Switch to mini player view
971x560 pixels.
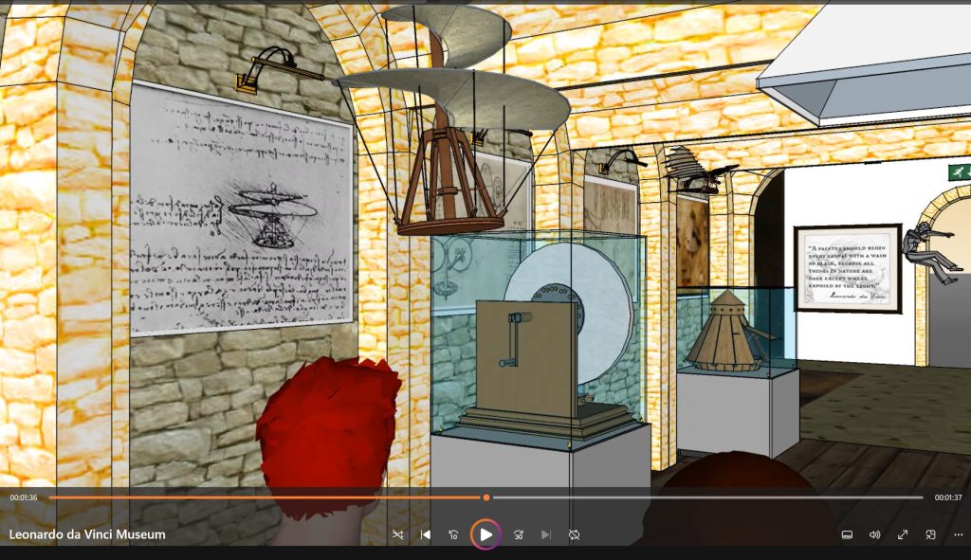point(930,534)
